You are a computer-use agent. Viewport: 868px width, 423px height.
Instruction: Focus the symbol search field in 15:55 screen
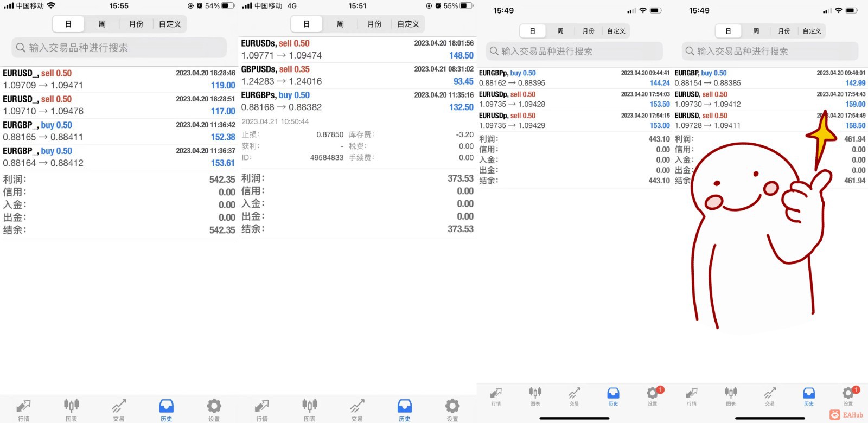[x=119, y=48]
